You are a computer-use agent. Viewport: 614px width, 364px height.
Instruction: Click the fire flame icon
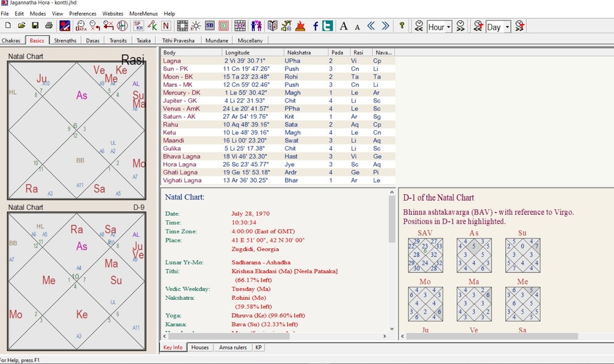[300, 26]
